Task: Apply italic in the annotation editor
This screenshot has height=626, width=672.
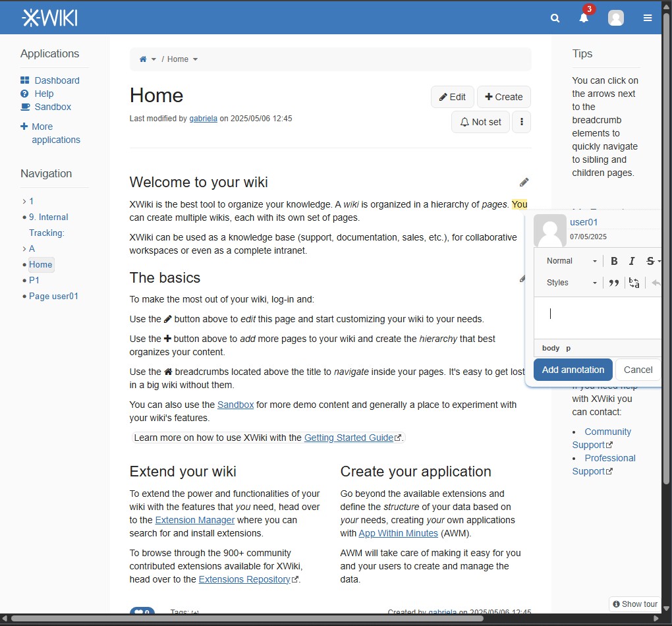Action: 632,261
